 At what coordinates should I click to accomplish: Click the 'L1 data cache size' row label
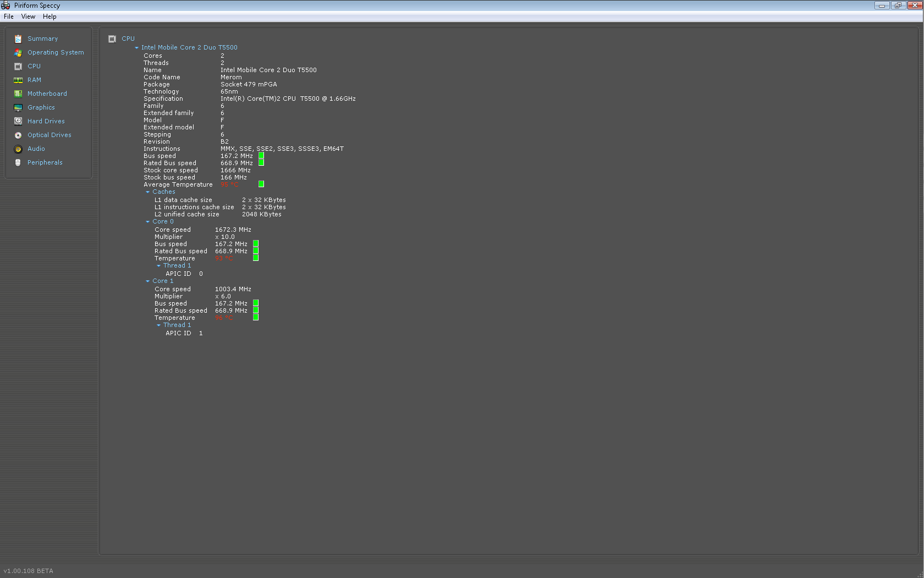183,200
